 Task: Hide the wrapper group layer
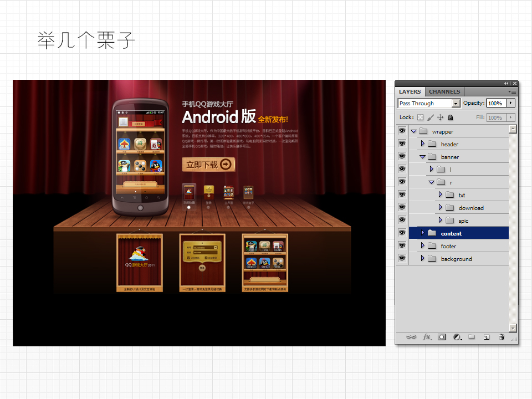pyautogui.click(x=402, y=131)
